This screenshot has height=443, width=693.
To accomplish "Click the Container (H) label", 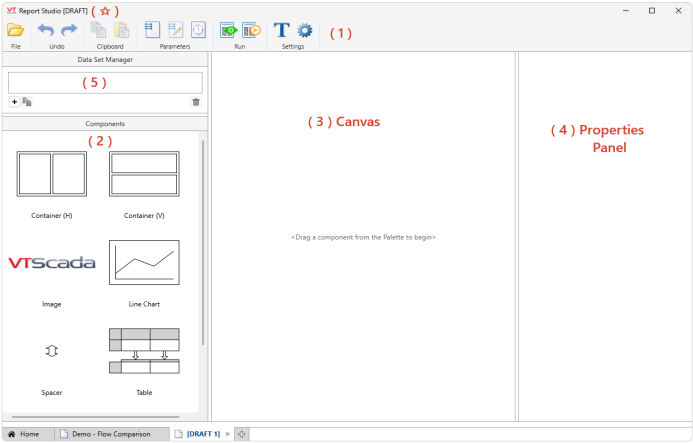I will click(x=52, y=216).
